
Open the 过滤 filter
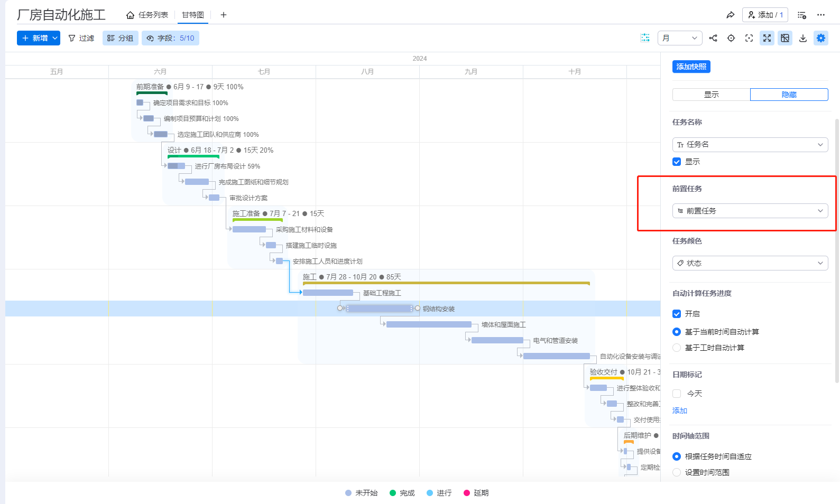pyautogui.click(x=81, y=38)
